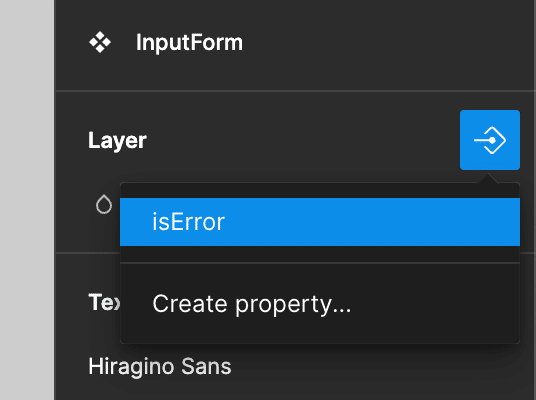Click the component icon beside InputForm

tap(100, 42)
